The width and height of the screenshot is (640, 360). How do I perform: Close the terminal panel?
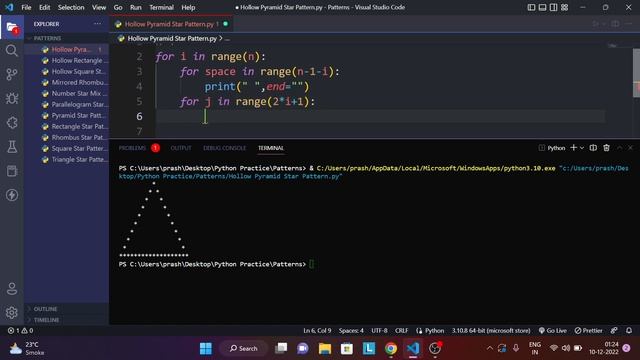630,148
